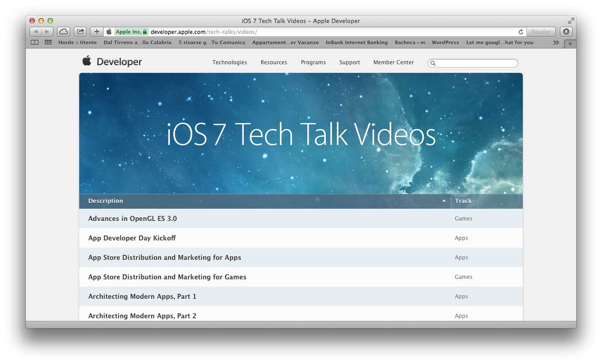Open the Resources navigation menu
Viewport: 602px width, 364px height.
(274, 62)
